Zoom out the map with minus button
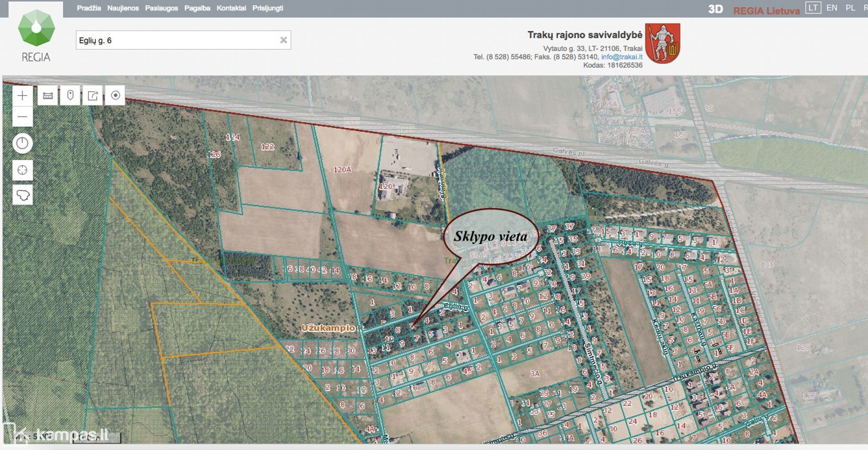Viewport: 868px width, 450px height. point(22,117)
